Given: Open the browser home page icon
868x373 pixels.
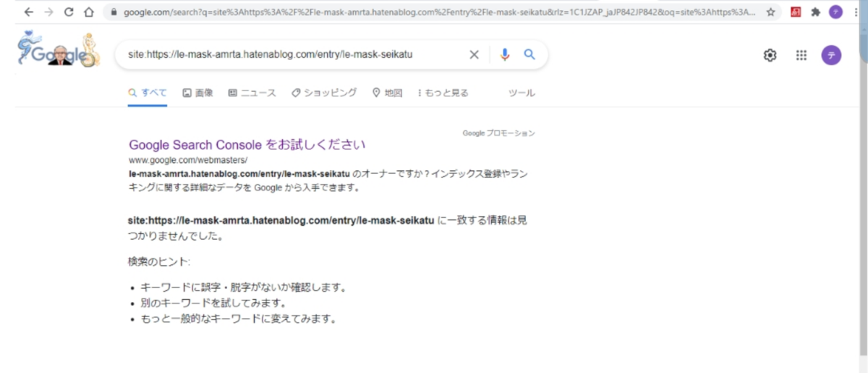Looking at the screenshot, I should [89, 12].
